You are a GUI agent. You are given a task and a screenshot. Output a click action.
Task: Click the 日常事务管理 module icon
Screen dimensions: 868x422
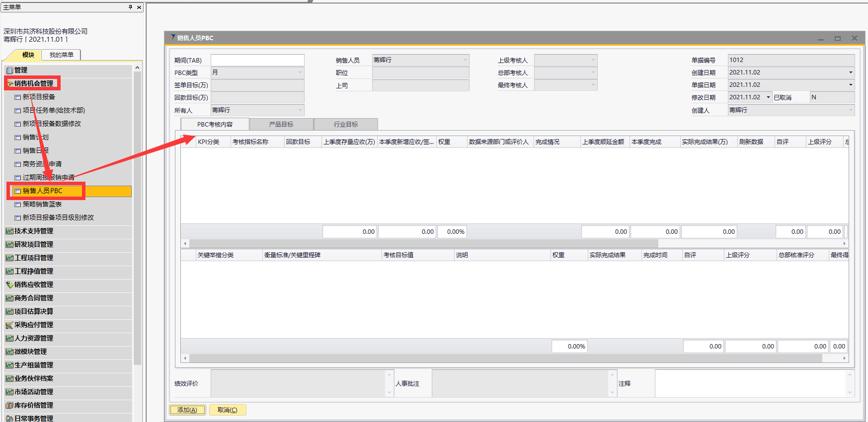coord(9,419)
